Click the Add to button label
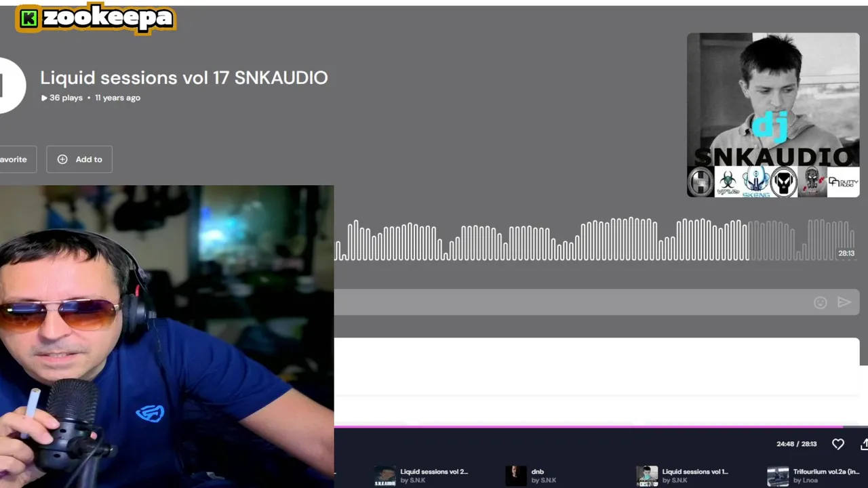 click(89, 159)
